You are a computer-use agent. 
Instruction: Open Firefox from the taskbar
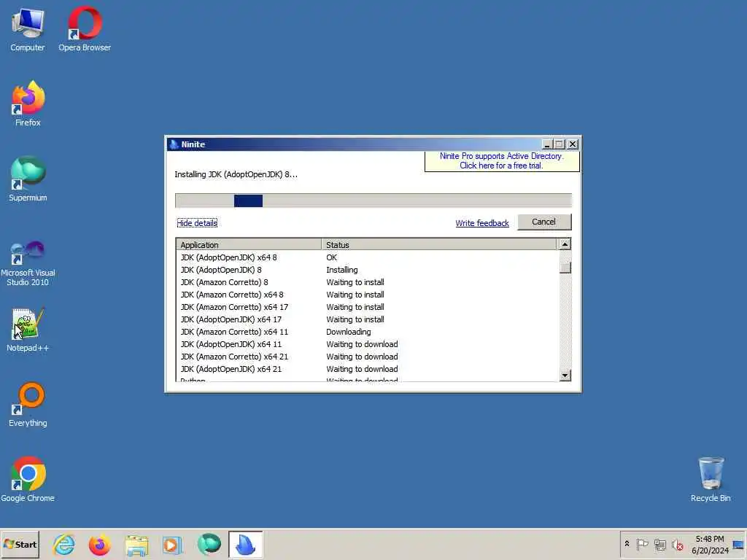coord(99,544)
